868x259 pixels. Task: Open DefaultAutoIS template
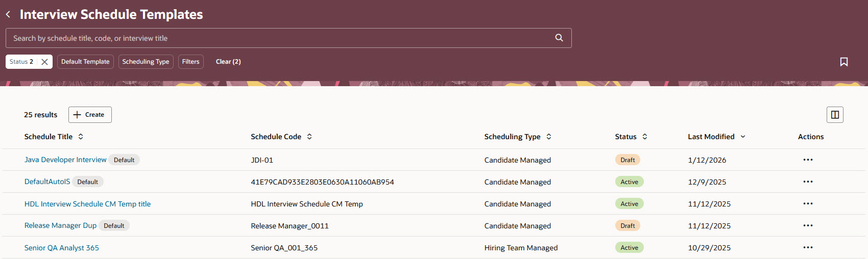[x=47, y=182]
